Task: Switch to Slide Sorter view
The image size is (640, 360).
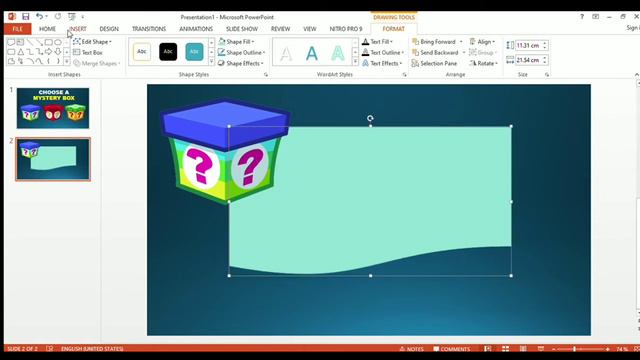Action: (505, 349)
